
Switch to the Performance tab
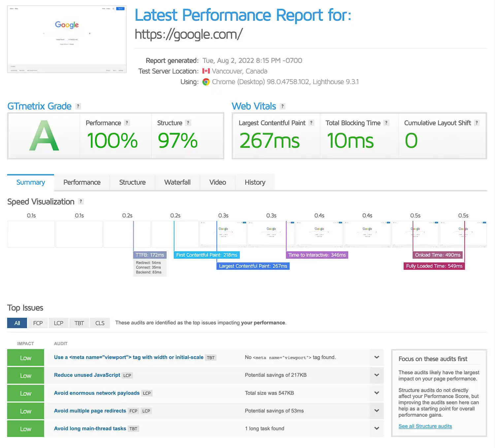pos(82,182)
